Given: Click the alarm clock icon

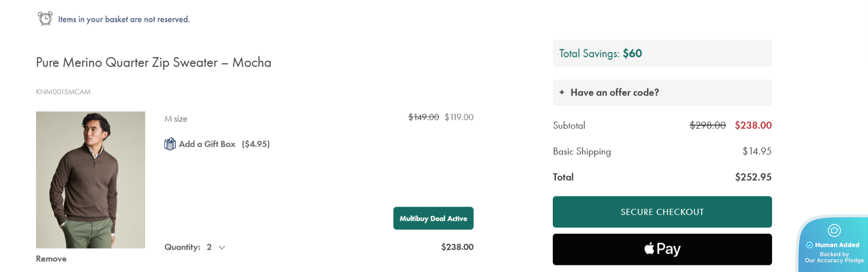Looking at the screenshot, I should click(45, 19).
